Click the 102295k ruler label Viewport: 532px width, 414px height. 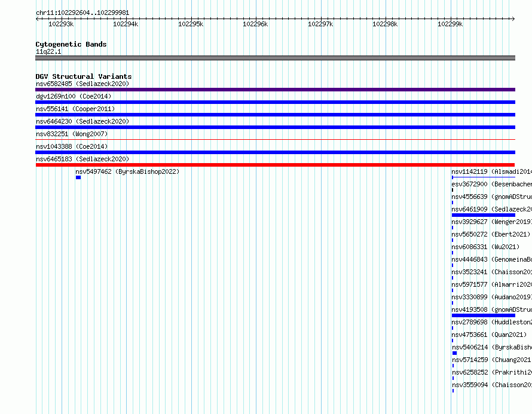pyautogui.click(x=191, y=24)
